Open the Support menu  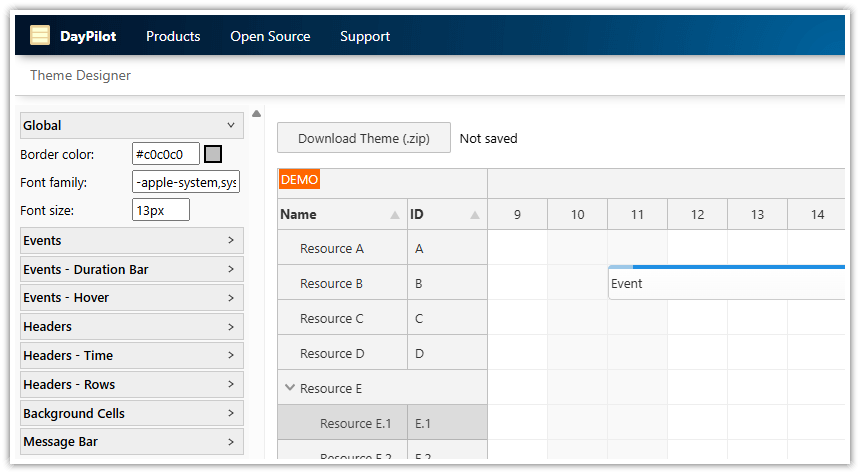coord(365,36)
